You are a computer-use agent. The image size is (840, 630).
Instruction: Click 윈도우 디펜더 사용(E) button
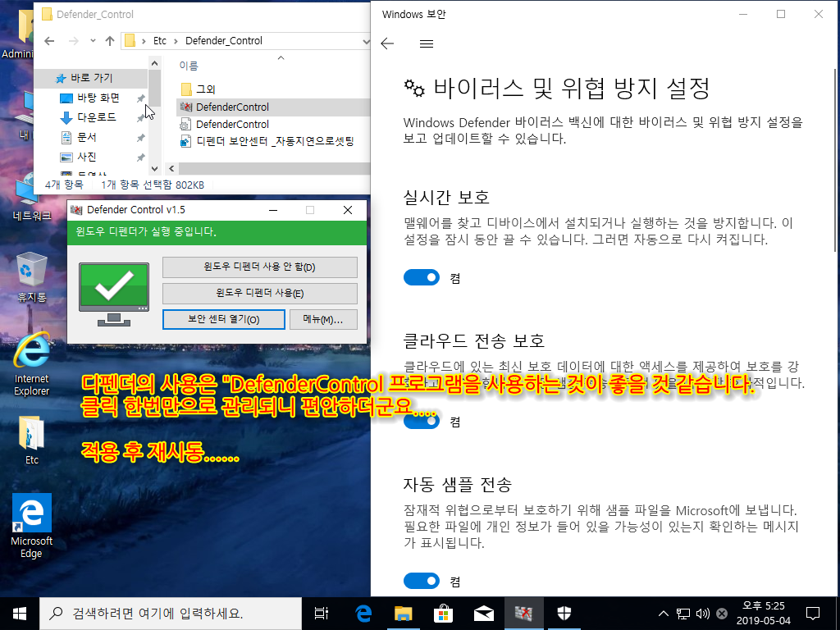click(260, 294)
